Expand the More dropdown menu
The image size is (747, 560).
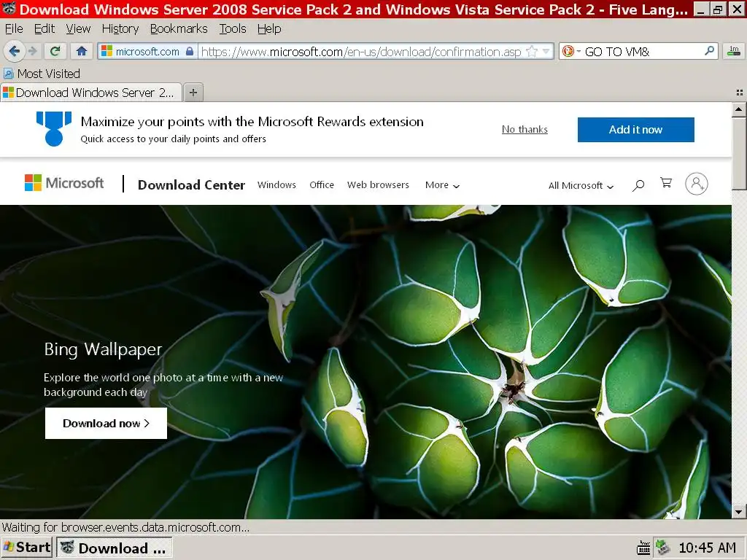(442, 185)
